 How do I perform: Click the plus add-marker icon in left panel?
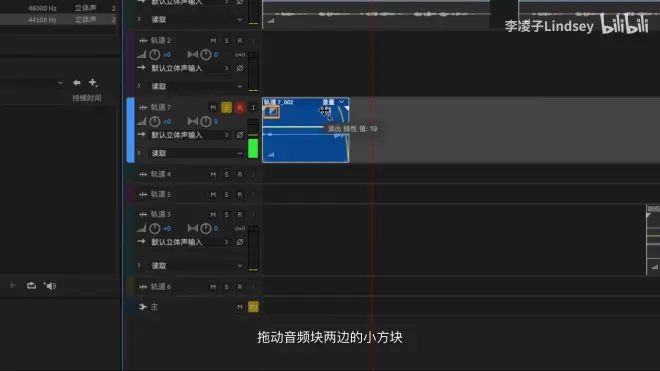93,82
